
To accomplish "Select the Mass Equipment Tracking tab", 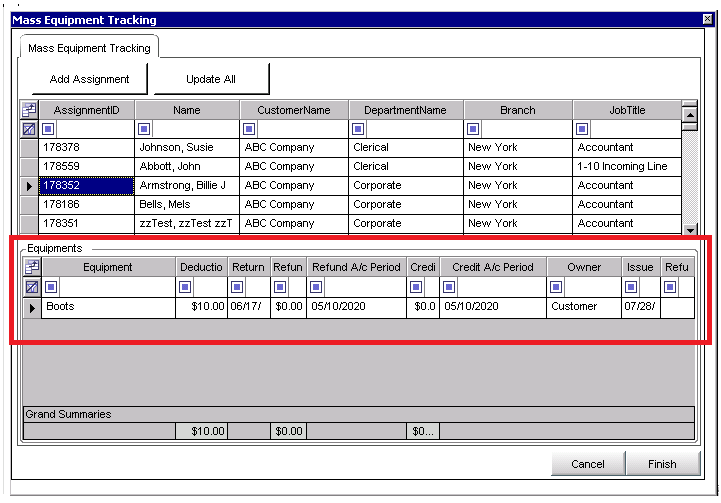I will [89, 48].
